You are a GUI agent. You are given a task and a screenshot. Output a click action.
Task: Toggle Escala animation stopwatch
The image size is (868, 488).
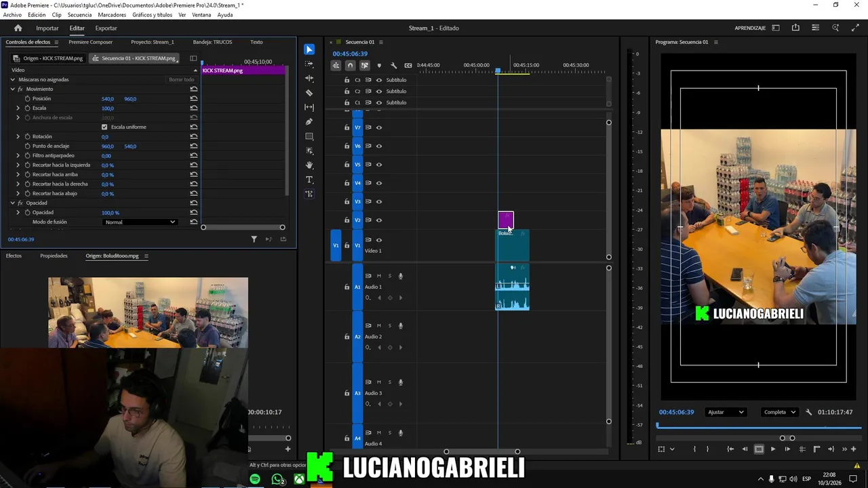28,108
